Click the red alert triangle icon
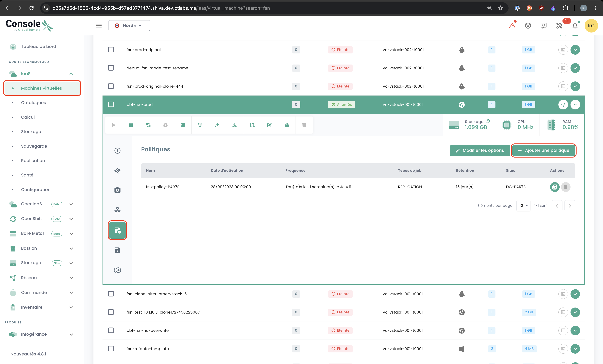The height and width of the screenshot is (364, 603). 512,26
